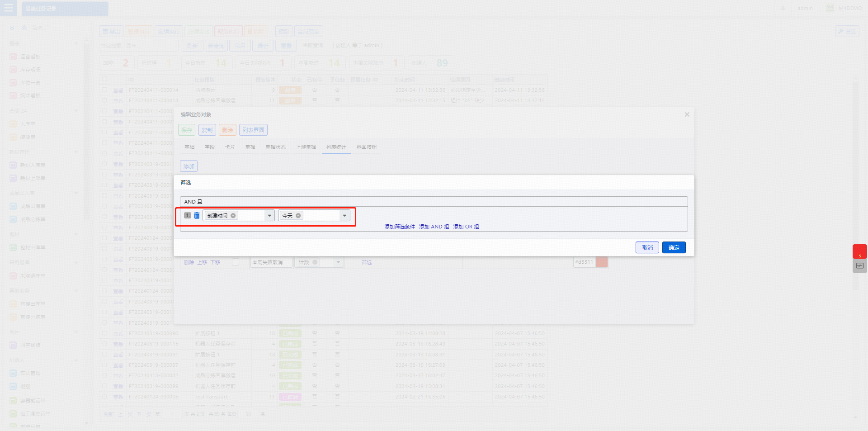Switch to the 单据状态 tab

(275, 147)
